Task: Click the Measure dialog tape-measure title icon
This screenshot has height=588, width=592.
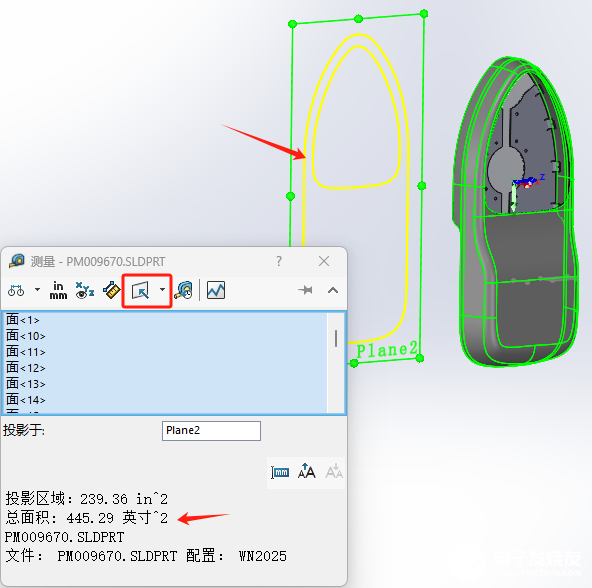Action: [x=17, y=261]
